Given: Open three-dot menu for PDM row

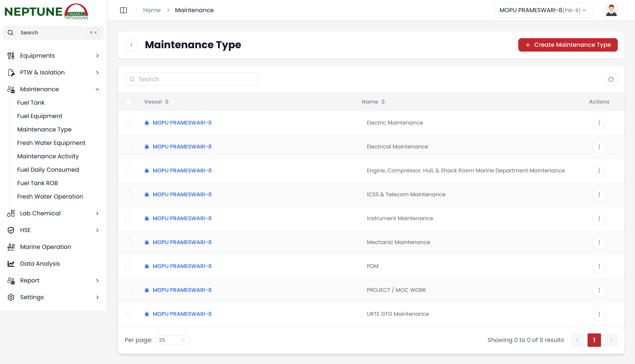Looking at the screenshot, I should (x=599, y=266).
